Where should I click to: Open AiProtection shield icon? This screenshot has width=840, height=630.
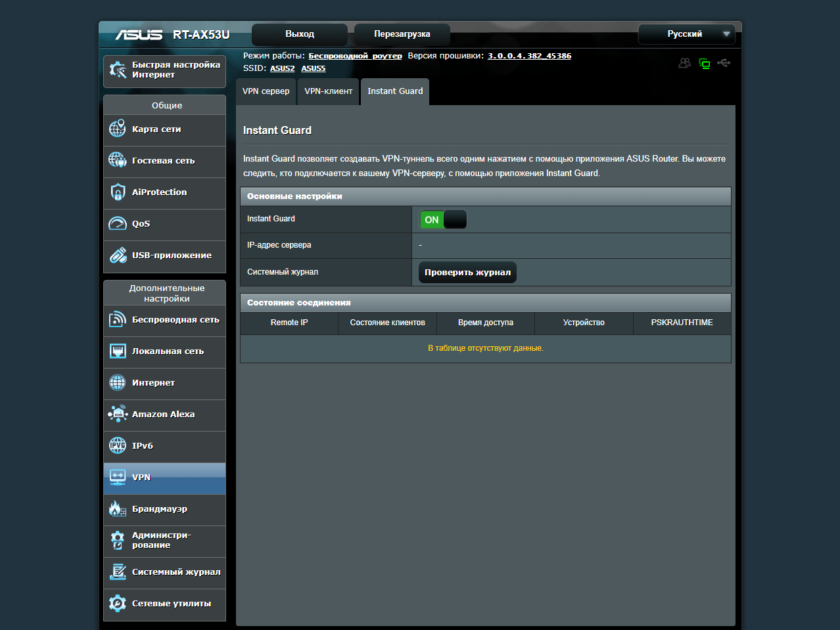[118, 192]
